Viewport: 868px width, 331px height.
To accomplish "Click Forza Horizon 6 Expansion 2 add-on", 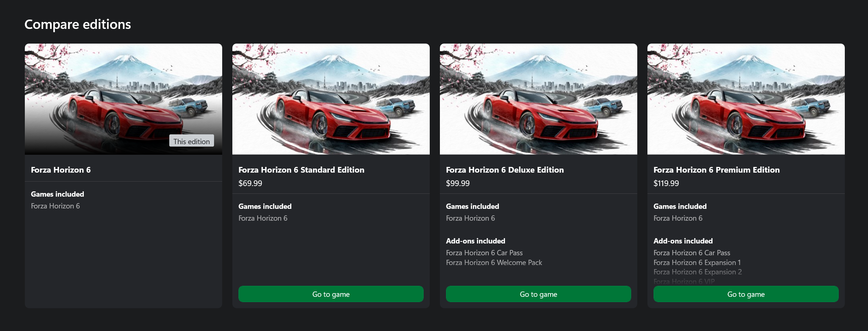I will (697, 272).
